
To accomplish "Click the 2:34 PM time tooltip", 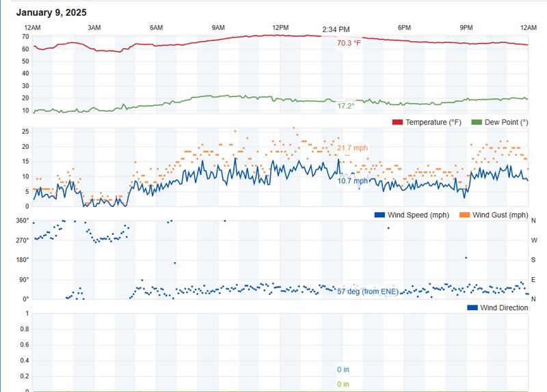I will (336, 29).
